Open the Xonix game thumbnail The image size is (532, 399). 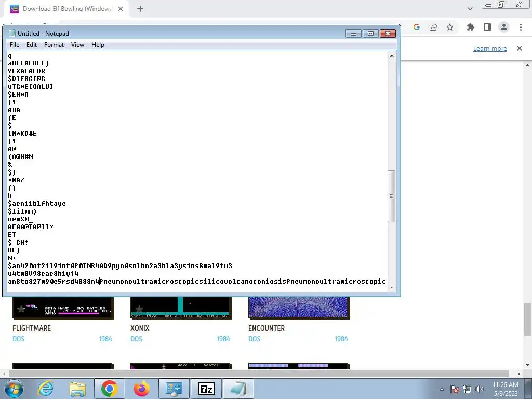tap(181, 308)
